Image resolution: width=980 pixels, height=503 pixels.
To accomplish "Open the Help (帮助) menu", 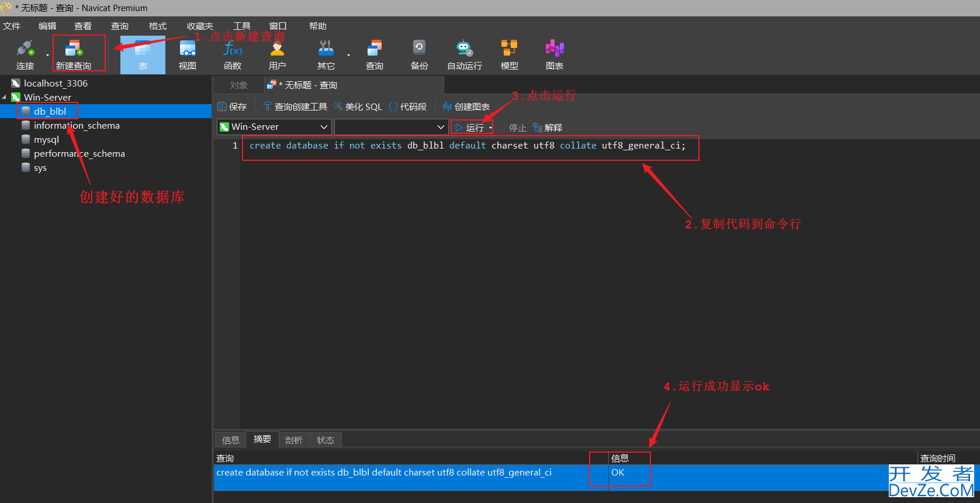I will (x=318, y=26).
